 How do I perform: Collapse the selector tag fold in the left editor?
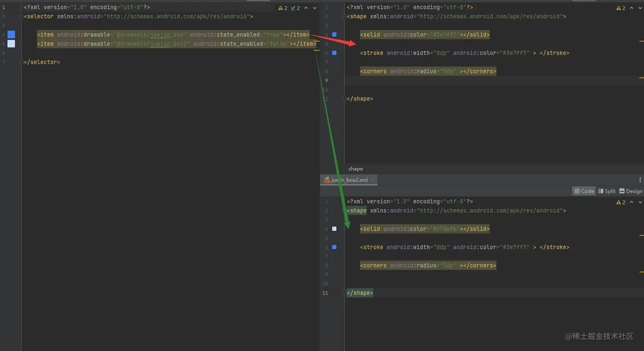(21, 17)
